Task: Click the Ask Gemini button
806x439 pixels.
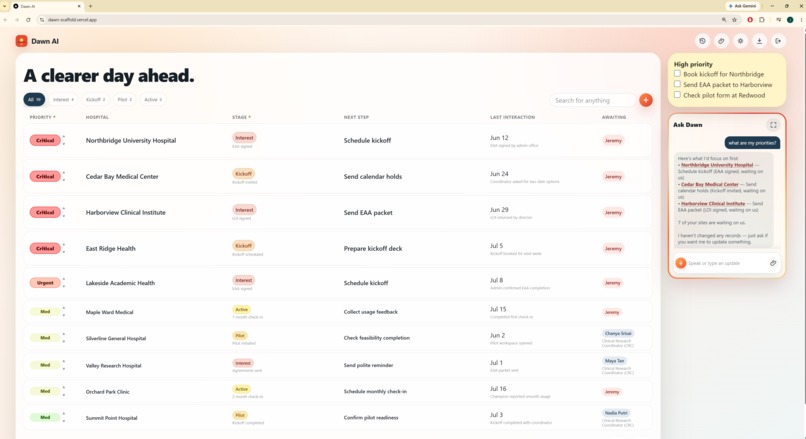Action: 743,6
